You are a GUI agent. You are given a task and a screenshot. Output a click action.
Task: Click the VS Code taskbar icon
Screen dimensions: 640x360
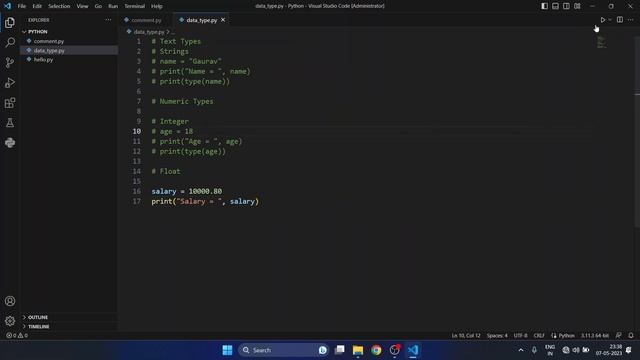pos(413,350)
